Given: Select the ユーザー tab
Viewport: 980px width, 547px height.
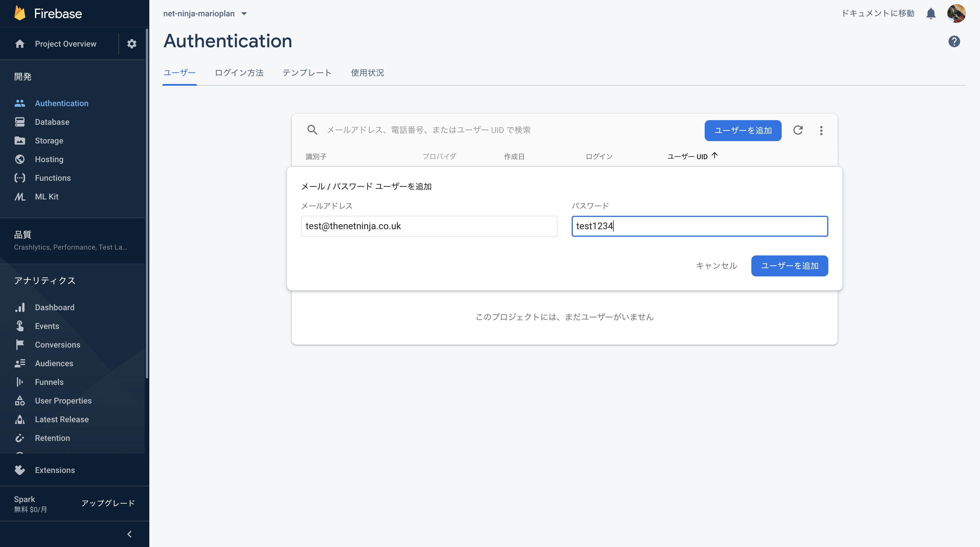Looking at the screenshot, I should tap(179, 72).
